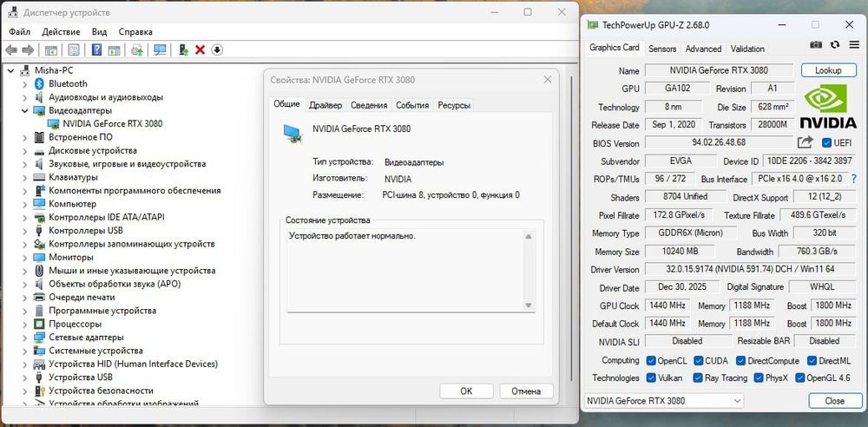Toggle the DirectCompute checkbox
The width and height of the screenshot is (868, 427).
click(740, 360)
